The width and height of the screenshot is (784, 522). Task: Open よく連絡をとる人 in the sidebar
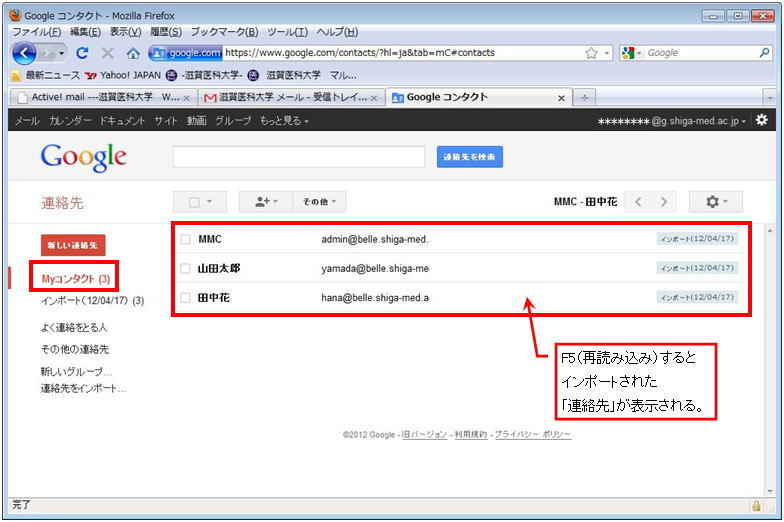click(74, 328)
